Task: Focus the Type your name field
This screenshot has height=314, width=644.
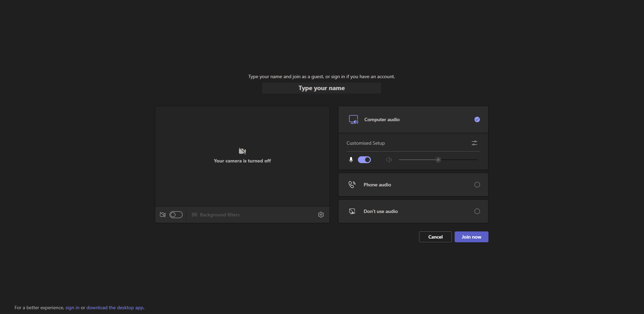Action: 321,88
